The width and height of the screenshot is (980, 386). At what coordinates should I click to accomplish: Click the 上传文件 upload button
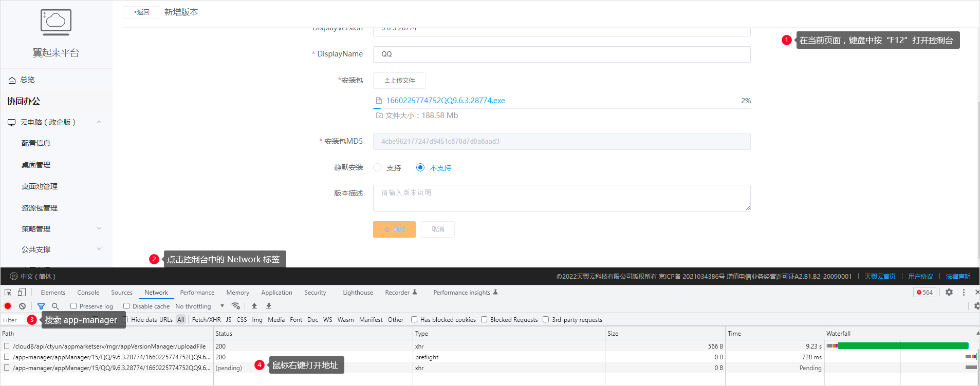coord(399,81)
